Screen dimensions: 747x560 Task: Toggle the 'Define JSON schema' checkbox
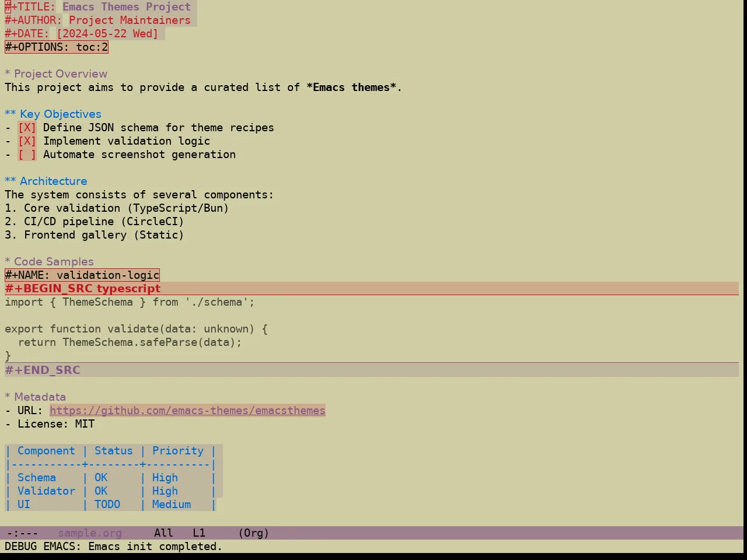(x=27, y=128)
